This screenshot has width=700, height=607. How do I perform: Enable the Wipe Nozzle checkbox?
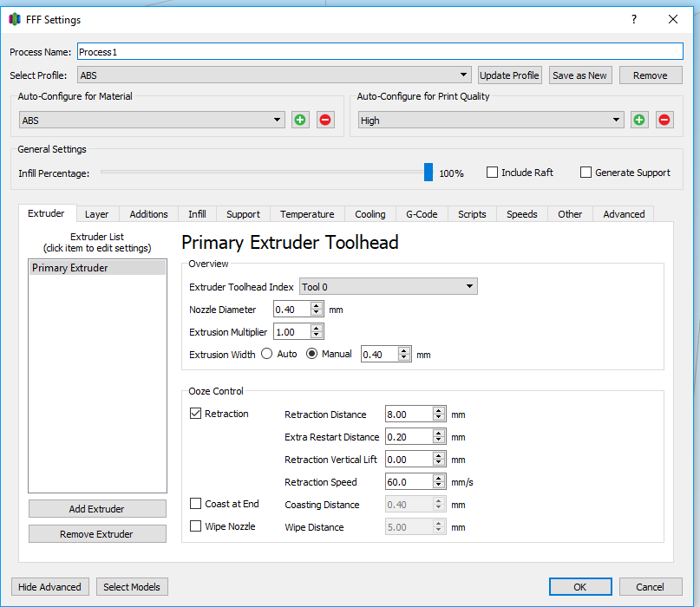point(195,525)
